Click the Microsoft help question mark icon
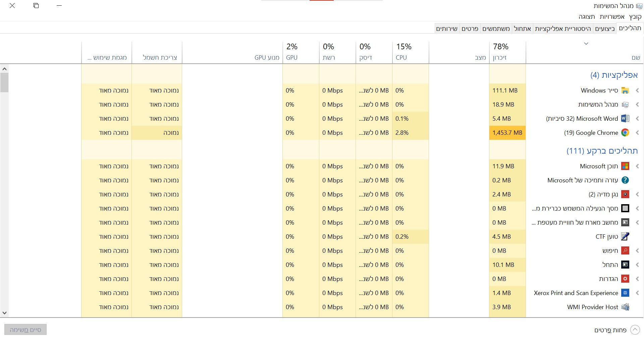The height and width of the screenshot is (342, 644). (625, 180)
